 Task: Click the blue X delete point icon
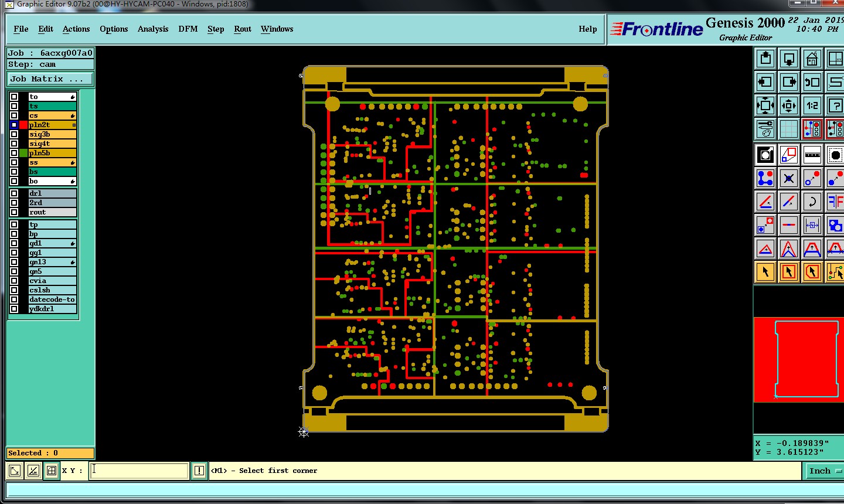tap(789, 178)
